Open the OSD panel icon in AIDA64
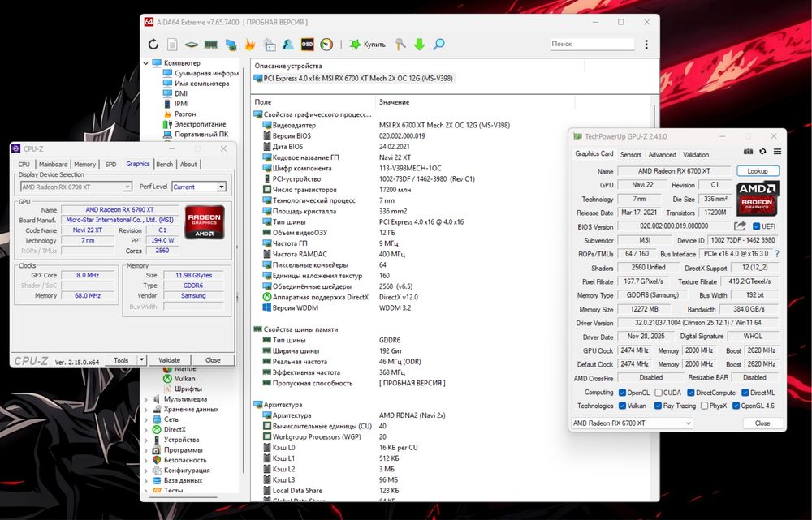 pos(308,45)
